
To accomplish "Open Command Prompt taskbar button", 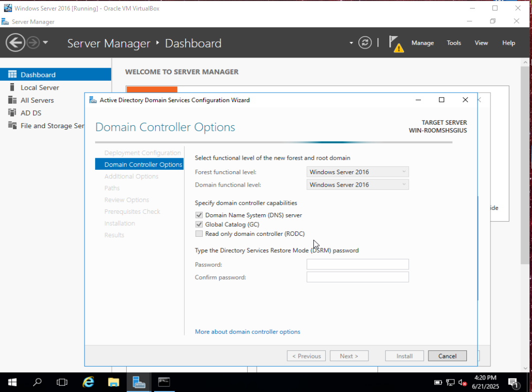I will 164,382.
